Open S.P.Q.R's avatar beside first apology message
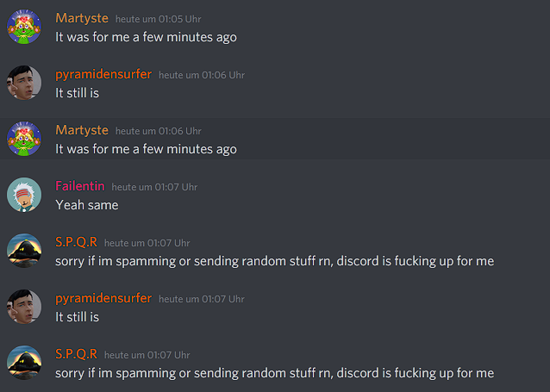Screen dimensions: 550x392 point(24,251)
